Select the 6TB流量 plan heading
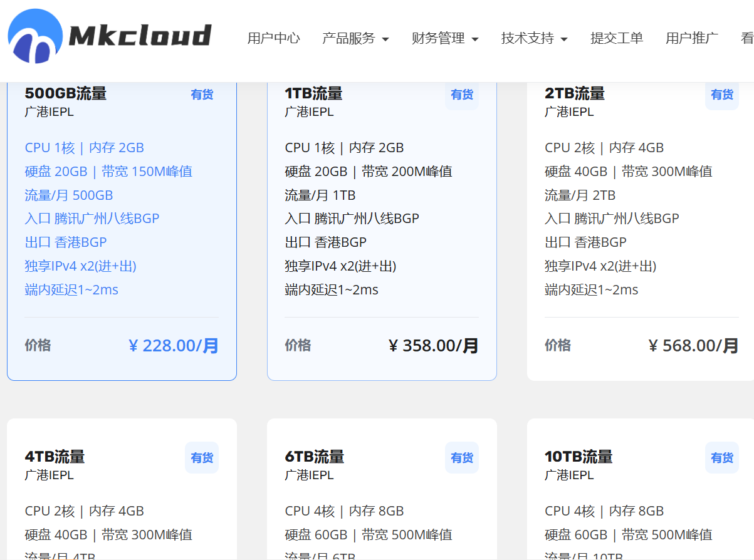 point(314,457)
